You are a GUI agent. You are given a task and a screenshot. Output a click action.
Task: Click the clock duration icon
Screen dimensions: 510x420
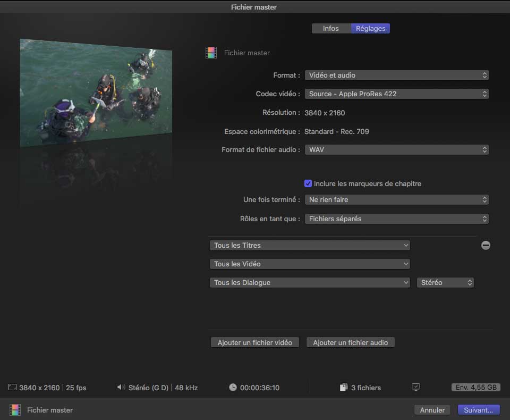pos(233,388)
